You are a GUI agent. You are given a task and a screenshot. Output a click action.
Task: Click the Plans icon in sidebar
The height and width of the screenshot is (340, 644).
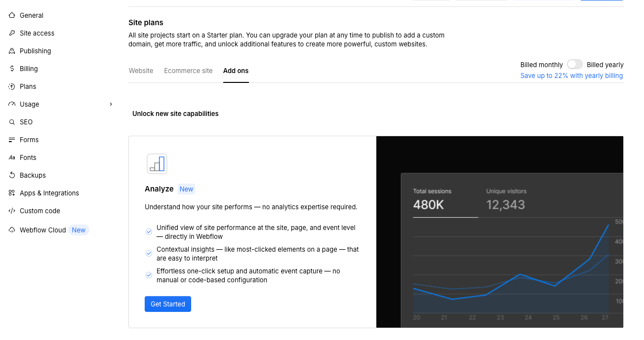(x=12, y=86)
